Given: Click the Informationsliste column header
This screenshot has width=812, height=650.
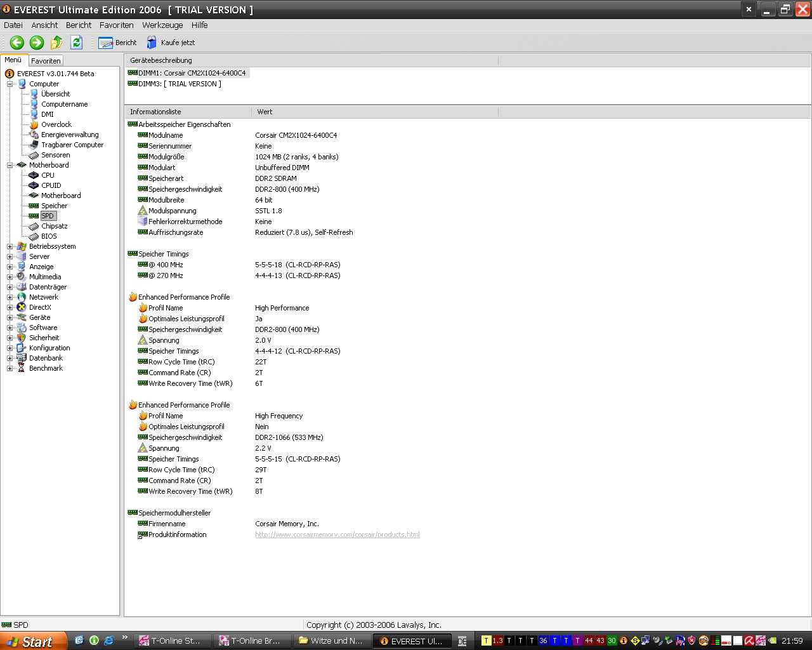Looking at the screenshot, I should click(x=188, y=112).
